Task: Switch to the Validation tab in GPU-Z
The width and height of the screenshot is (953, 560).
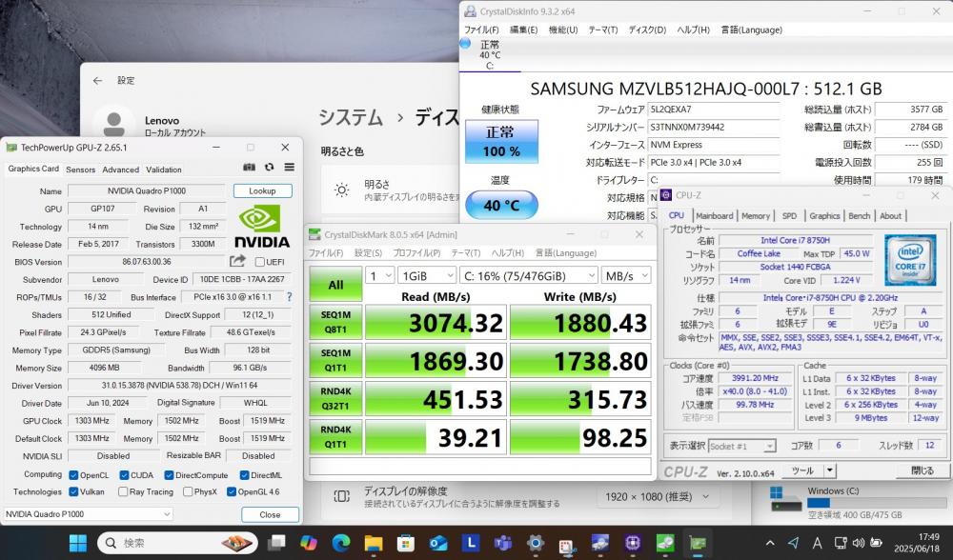Action: pos(164,170)
